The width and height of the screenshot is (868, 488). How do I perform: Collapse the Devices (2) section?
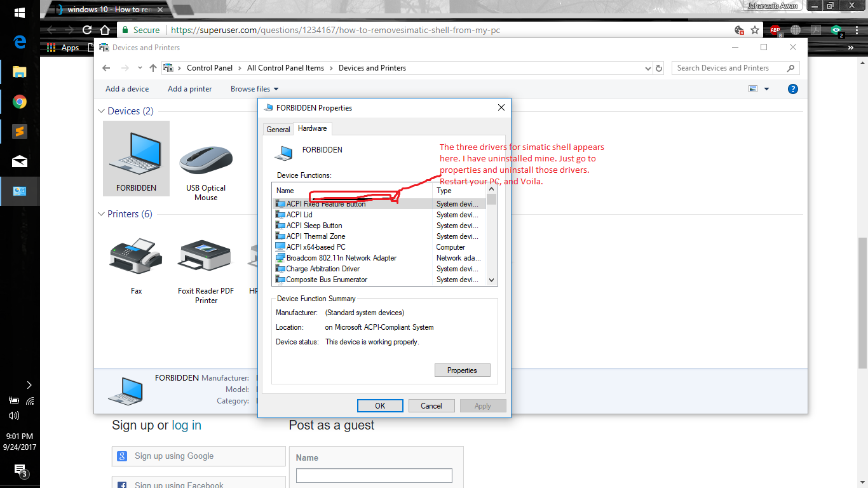click(101, 111)
